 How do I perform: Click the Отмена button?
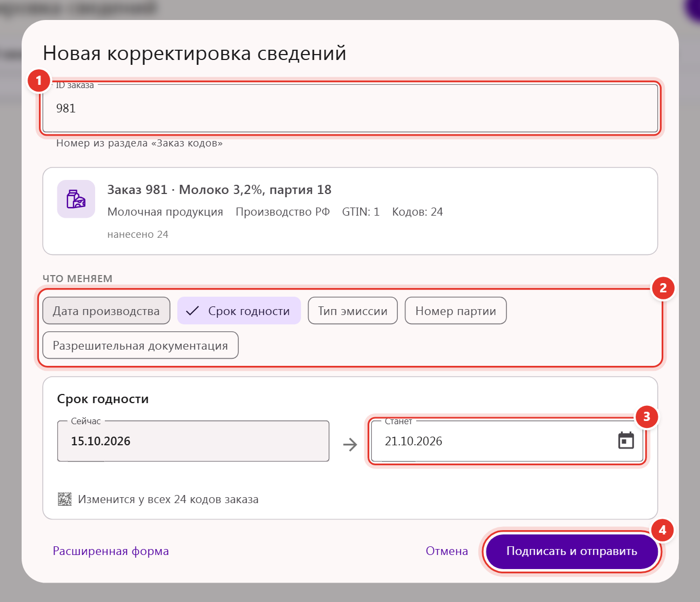pos(447,551)
